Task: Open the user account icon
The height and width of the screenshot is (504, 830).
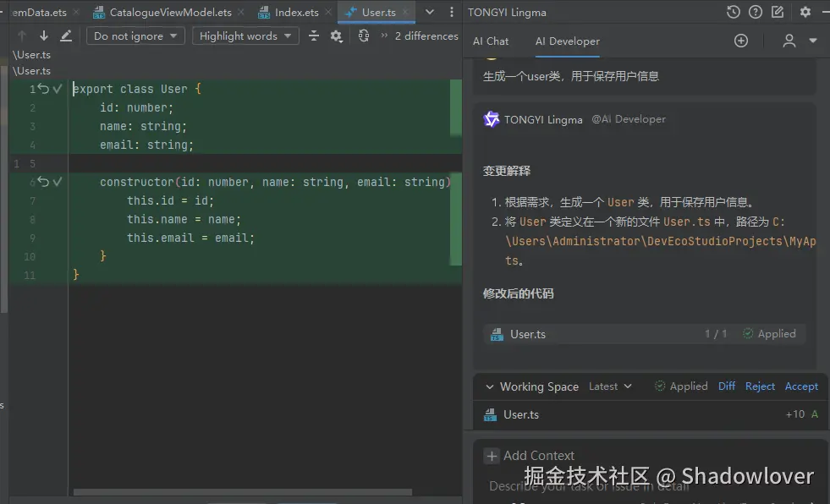Action: click(789, 41)
